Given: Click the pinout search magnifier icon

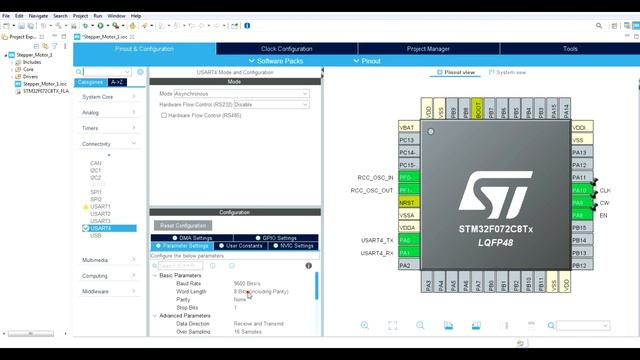Looking at the screenshot, I should coord(551,325).
